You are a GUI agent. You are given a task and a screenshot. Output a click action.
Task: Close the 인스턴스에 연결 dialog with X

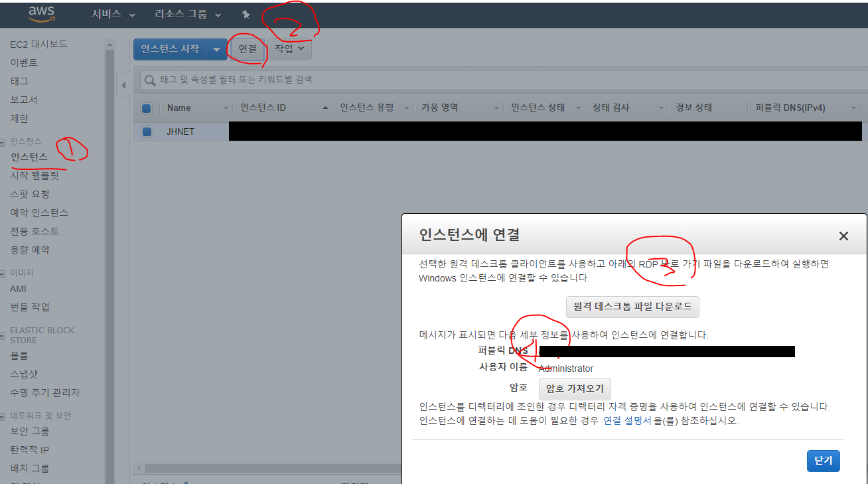coord(843,236)
